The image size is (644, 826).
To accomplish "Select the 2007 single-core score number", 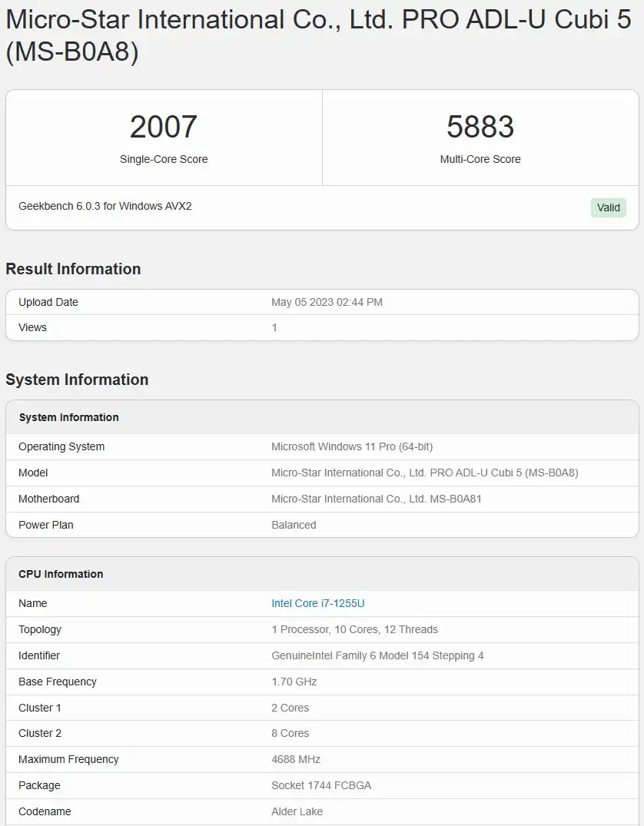I will click(x=163, y=127).
